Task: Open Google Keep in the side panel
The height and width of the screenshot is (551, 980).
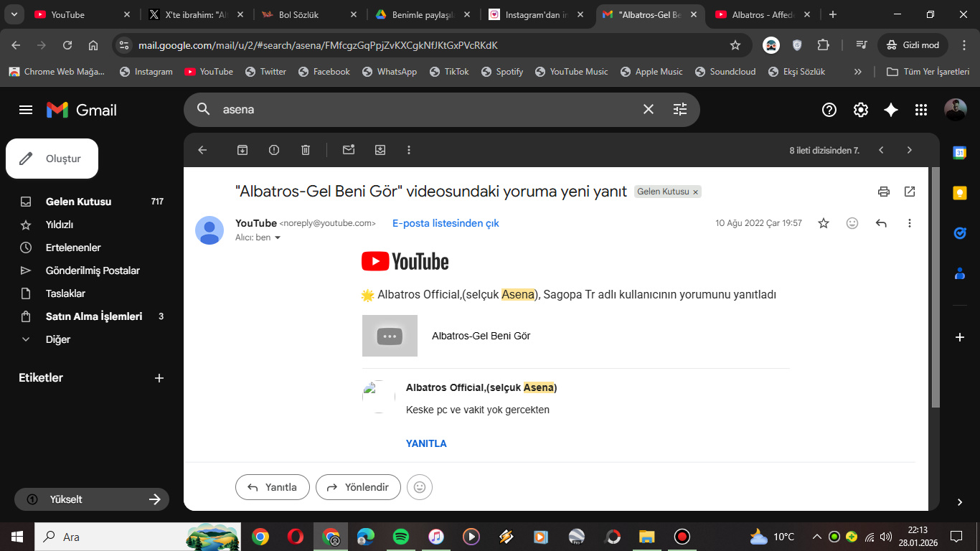Action: tap(960, 192)
